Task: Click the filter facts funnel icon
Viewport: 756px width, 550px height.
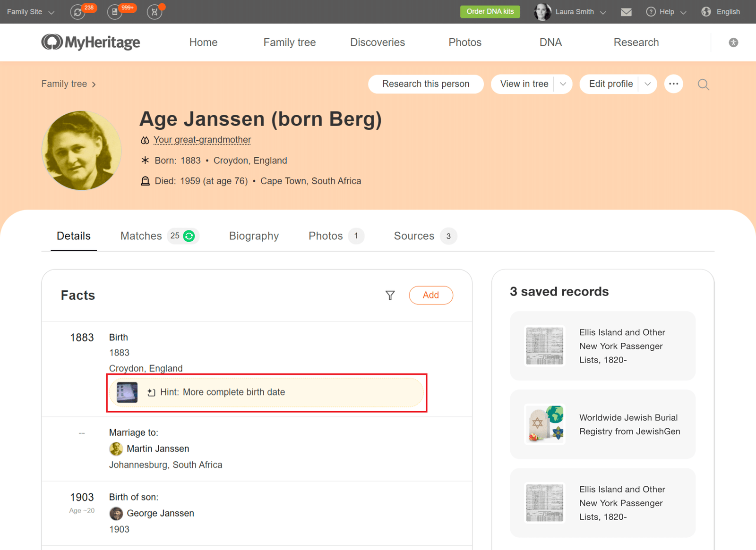Action: [x=390, y=296]
